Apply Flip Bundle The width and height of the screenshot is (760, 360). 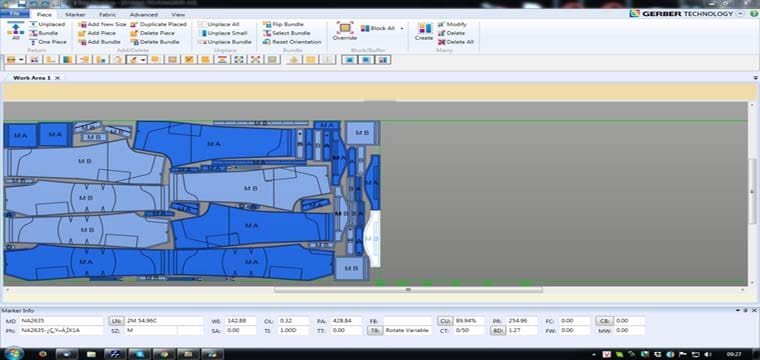point(283,24)
